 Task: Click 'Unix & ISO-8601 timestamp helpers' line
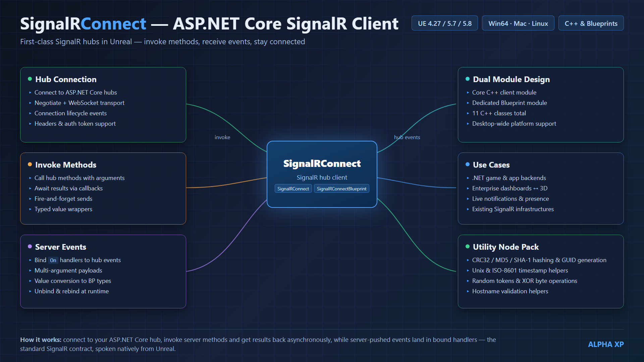(x=520, y=270)
